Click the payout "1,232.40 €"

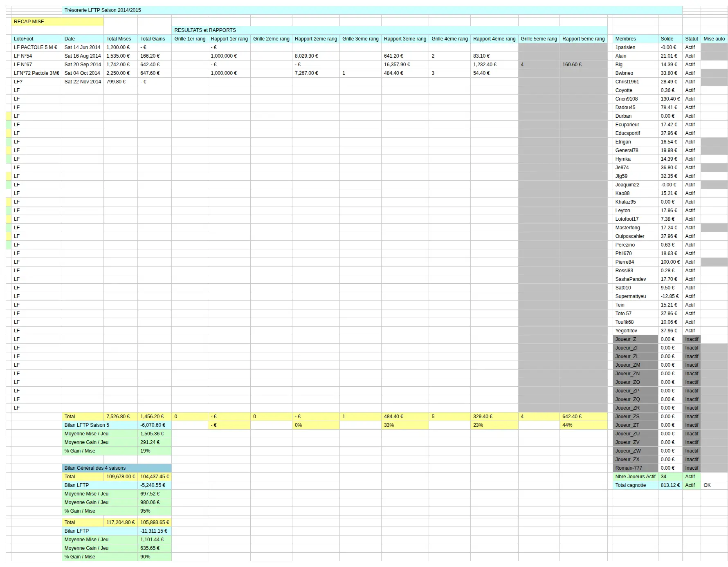coord(494,65)
